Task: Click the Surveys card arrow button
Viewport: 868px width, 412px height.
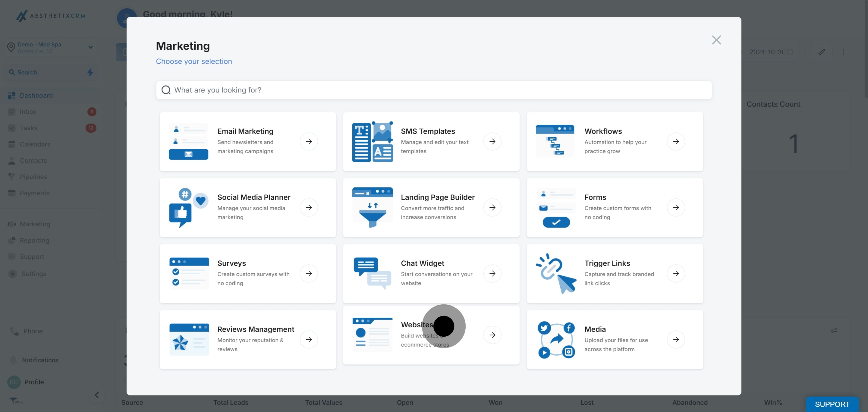Action: (309, 274)
